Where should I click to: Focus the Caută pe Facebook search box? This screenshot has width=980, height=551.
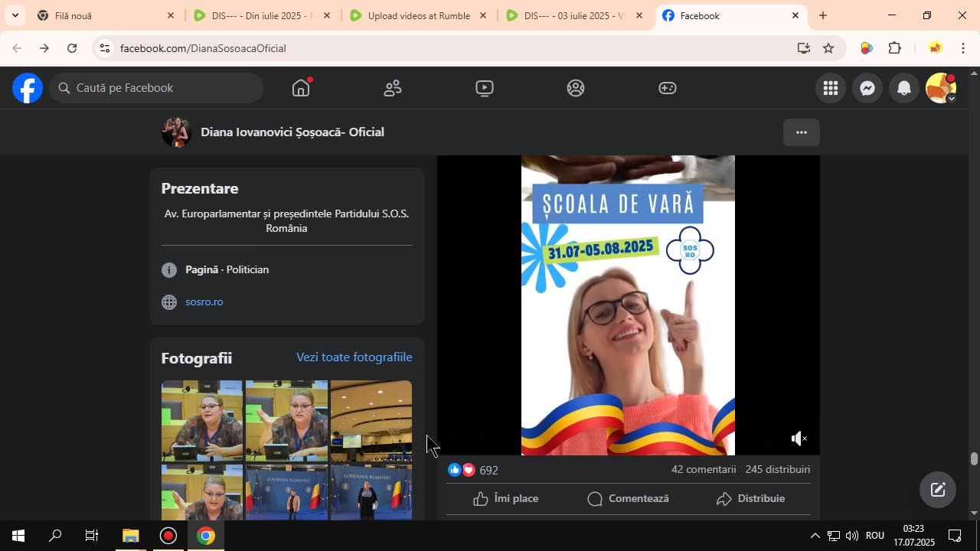[157, 88]
